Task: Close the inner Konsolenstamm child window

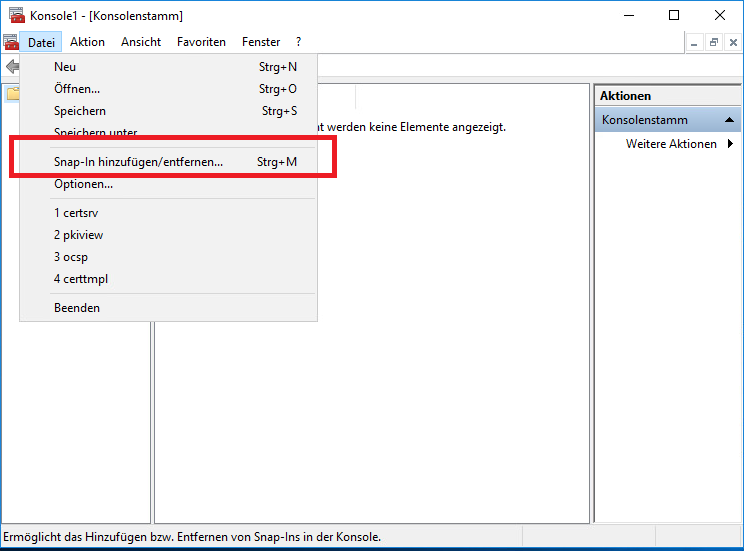Action: (x=733, y=42)
